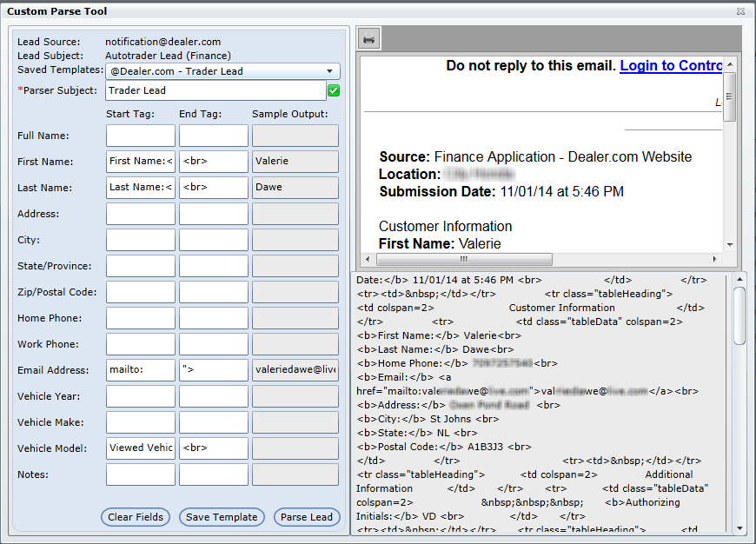Click the green checkmark beside Parser Subject

tap(334, 90)
